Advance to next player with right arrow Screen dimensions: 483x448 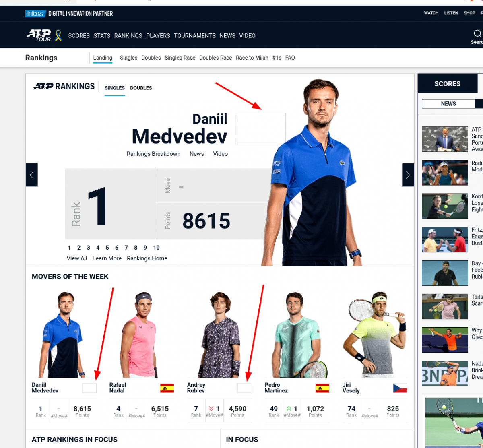coord(408,175)
